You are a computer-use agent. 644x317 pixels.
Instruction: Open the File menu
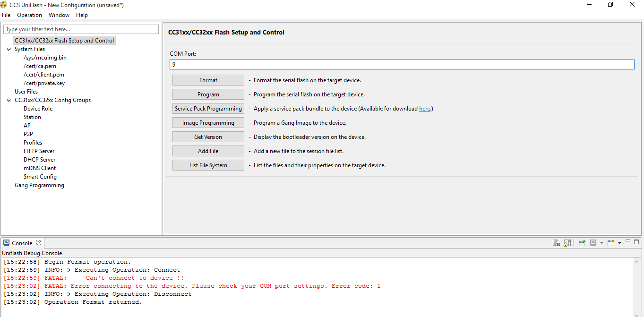[6, 15]
